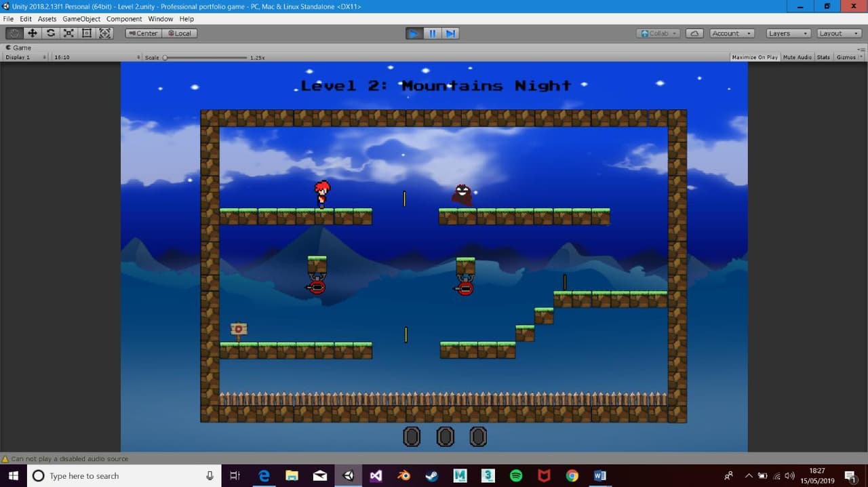Open Blender from the taskbar
This screenshot has height=487, width=868.
[x=404, y=475]
